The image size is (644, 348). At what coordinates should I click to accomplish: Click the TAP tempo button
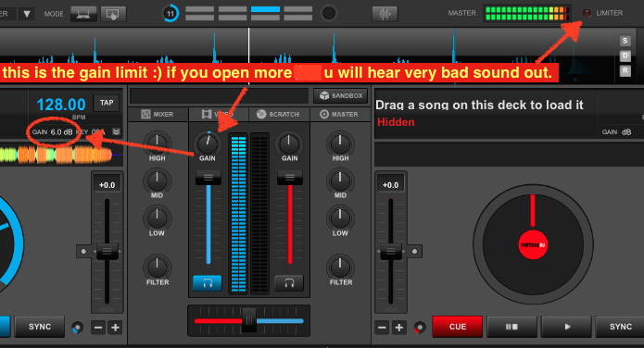tap(107, 103)
